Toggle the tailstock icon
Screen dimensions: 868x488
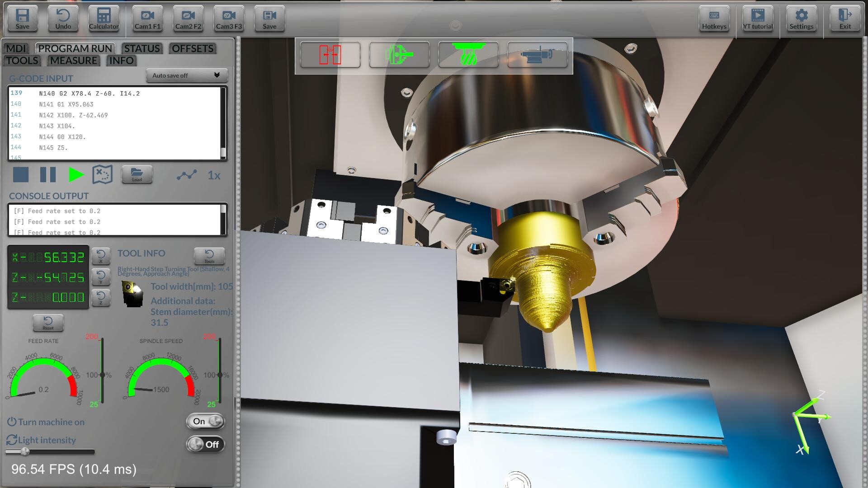[537, 54]
